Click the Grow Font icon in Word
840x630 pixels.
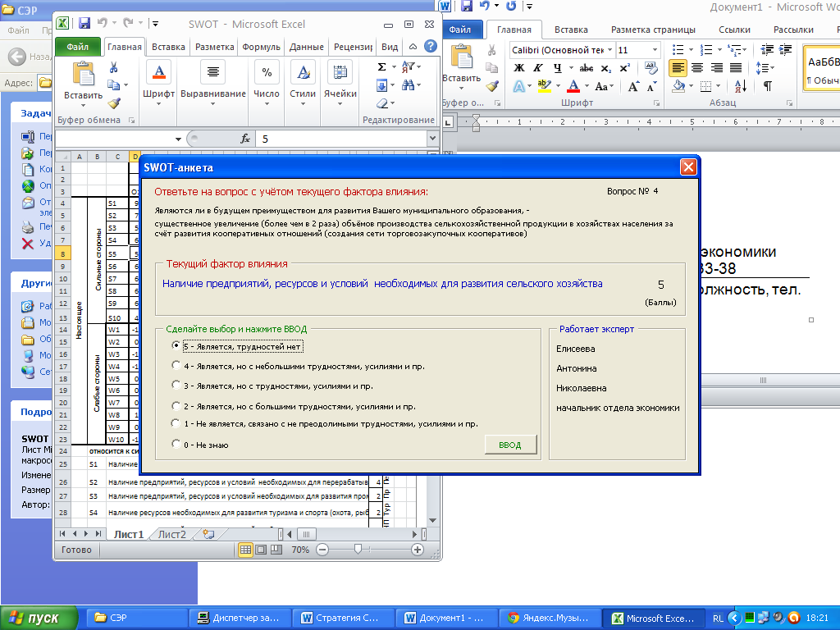point(633,86)
